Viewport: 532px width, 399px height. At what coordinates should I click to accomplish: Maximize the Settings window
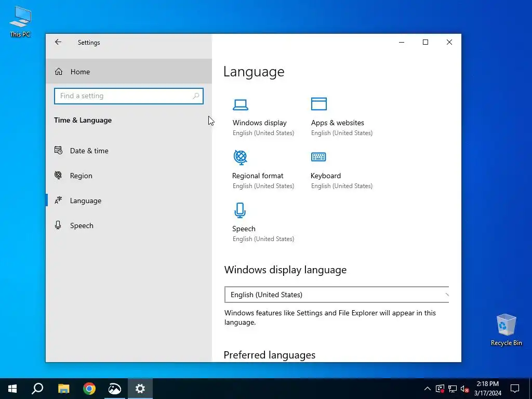coord(425,42)
